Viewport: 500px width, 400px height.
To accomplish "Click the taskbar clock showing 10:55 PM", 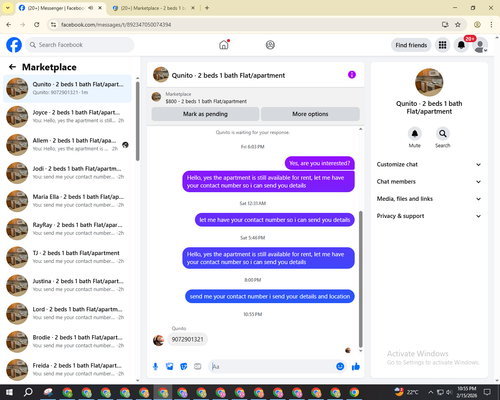I will (467, 392).
